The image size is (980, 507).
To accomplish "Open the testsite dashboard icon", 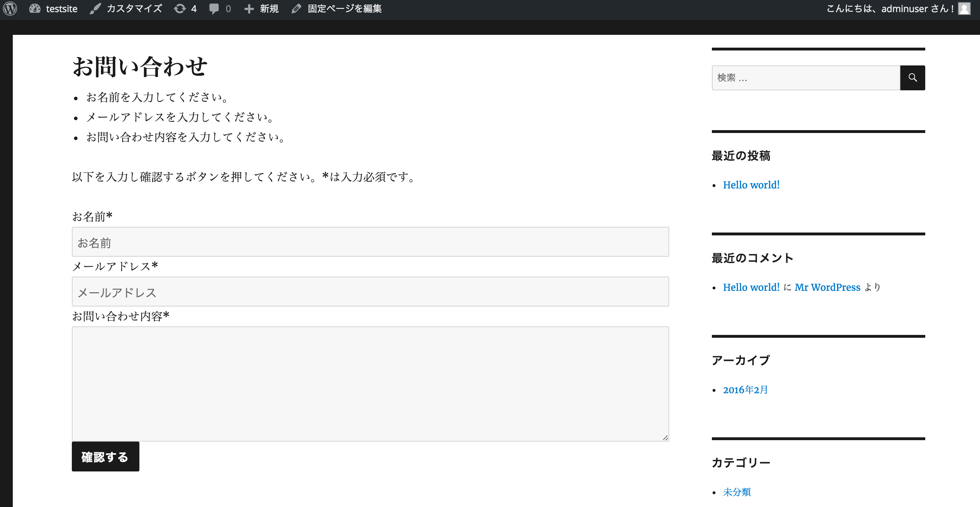I will click(34, 9).
